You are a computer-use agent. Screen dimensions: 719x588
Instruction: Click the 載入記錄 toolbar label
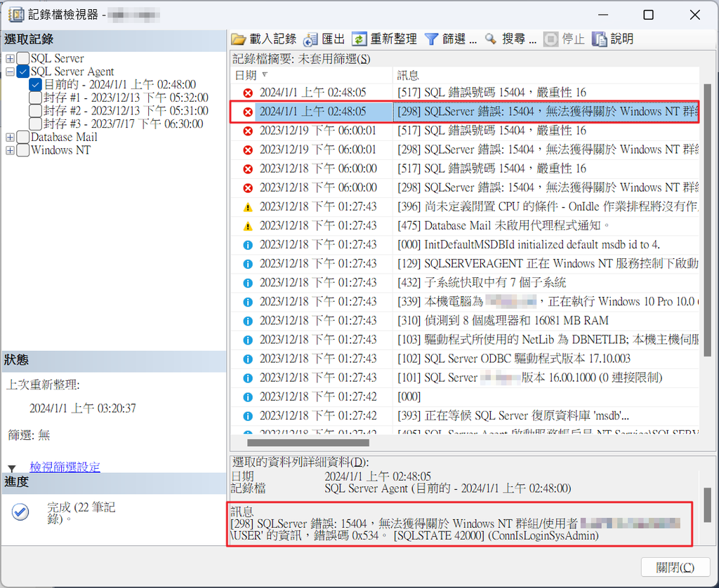coord(272,39)
